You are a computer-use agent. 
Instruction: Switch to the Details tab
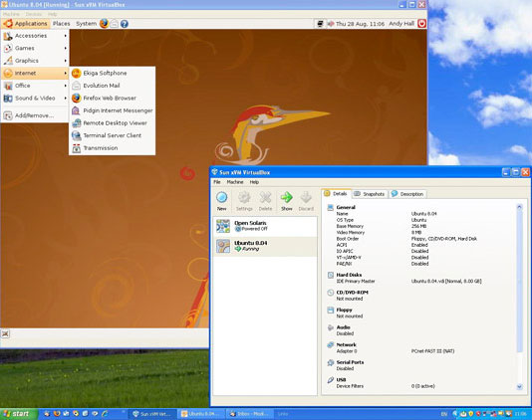pos(336,193)
